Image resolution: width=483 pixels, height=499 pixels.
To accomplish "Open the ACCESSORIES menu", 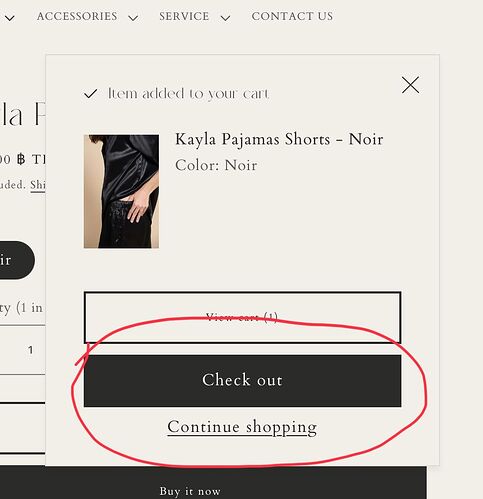I will point(77,16).
